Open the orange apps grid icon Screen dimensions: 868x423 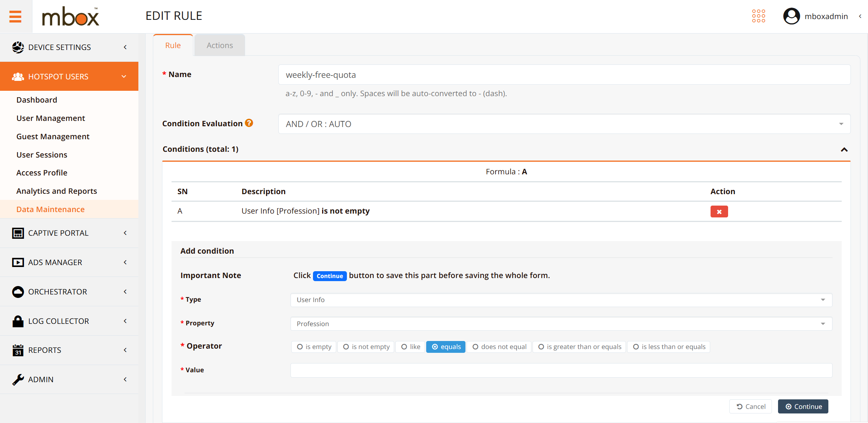(x=758, y=16)
